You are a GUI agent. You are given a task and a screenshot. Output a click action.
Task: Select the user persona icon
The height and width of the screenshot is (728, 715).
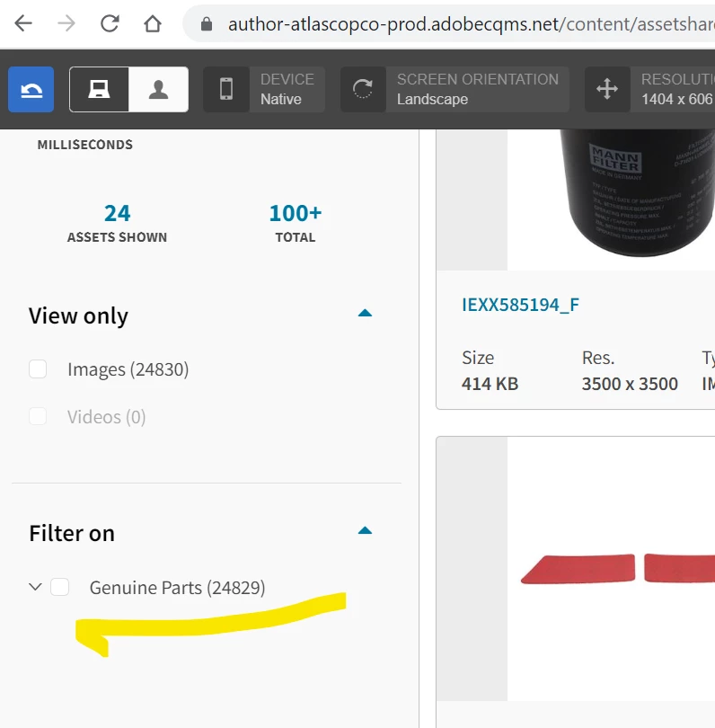[x=158, y=89]
